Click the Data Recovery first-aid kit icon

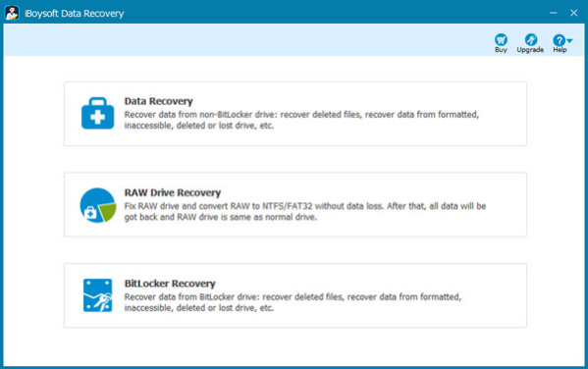coord(98,113)
